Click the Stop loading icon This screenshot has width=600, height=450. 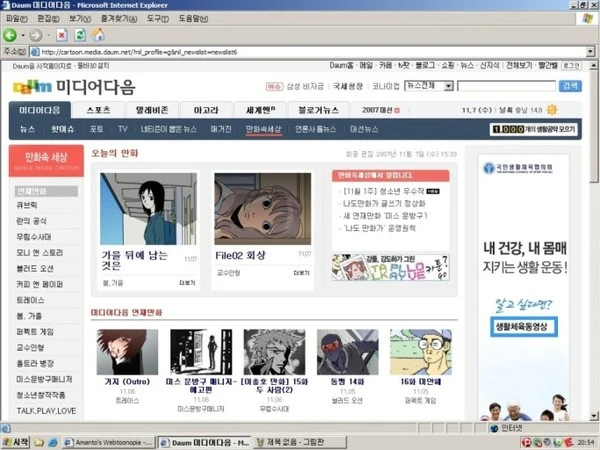(x=62, y=35)
